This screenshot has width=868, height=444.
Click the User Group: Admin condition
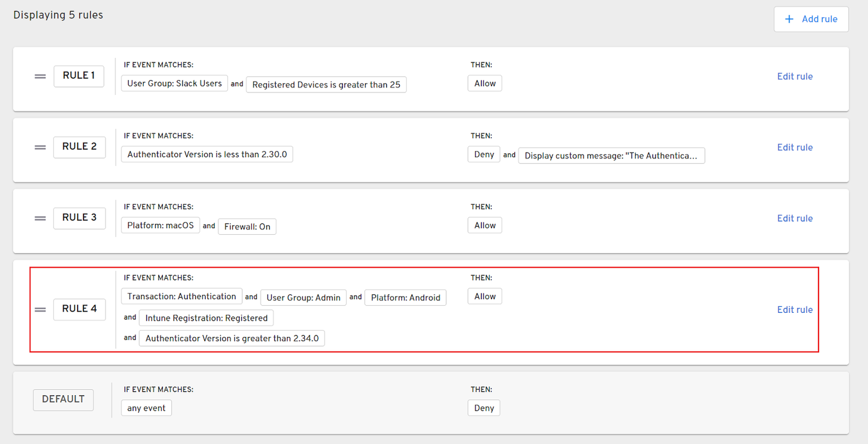[304, 297]
